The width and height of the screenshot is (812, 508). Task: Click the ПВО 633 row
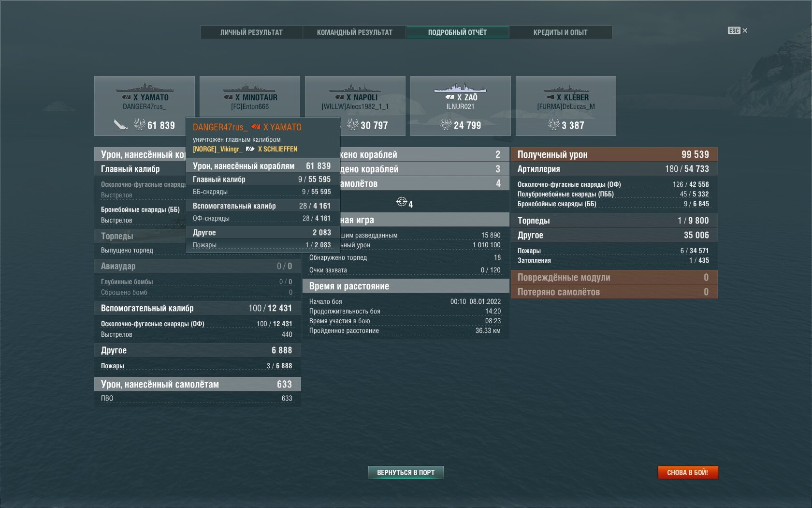click(x=197, y=398)
